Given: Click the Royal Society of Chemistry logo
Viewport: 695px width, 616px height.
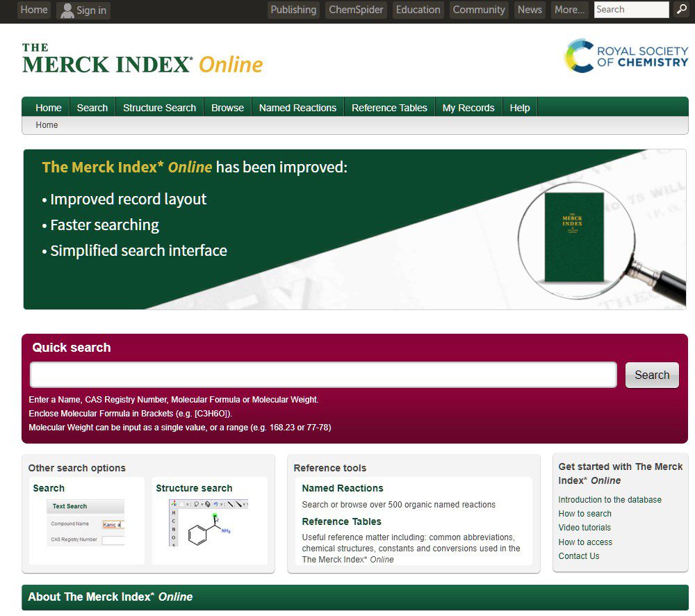Looking at the screenshot, I should coord(624,56).
